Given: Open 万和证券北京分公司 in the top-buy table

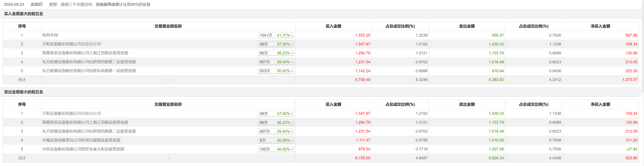Looking at the screenshot, I should pyautogui.click(x=71, y=44).
